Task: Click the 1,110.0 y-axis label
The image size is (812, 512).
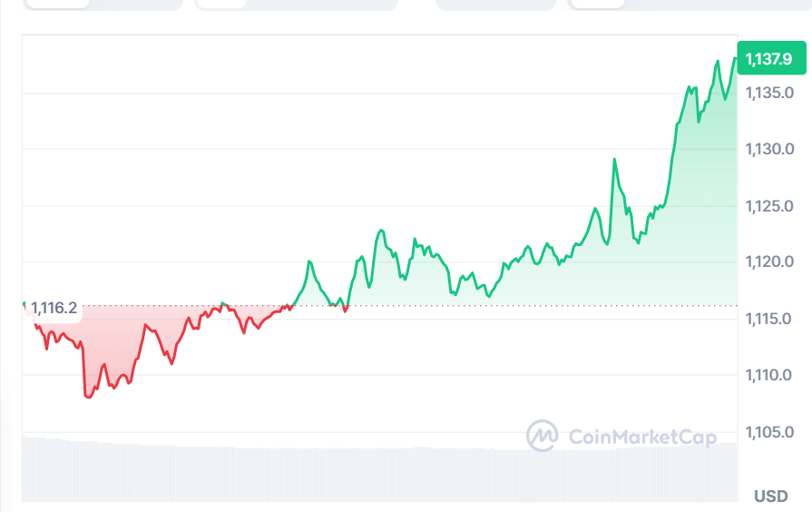Action: 769,375
